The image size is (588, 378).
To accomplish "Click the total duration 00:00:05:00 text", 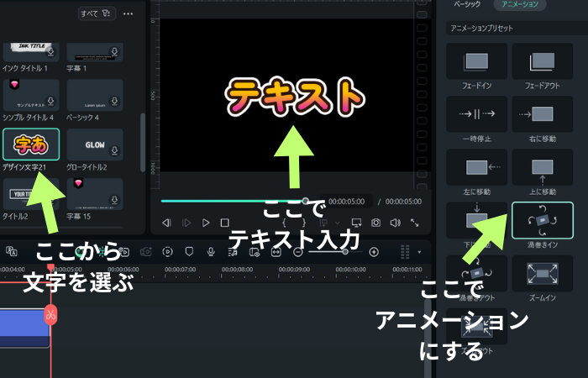I will tap(403, 202).
